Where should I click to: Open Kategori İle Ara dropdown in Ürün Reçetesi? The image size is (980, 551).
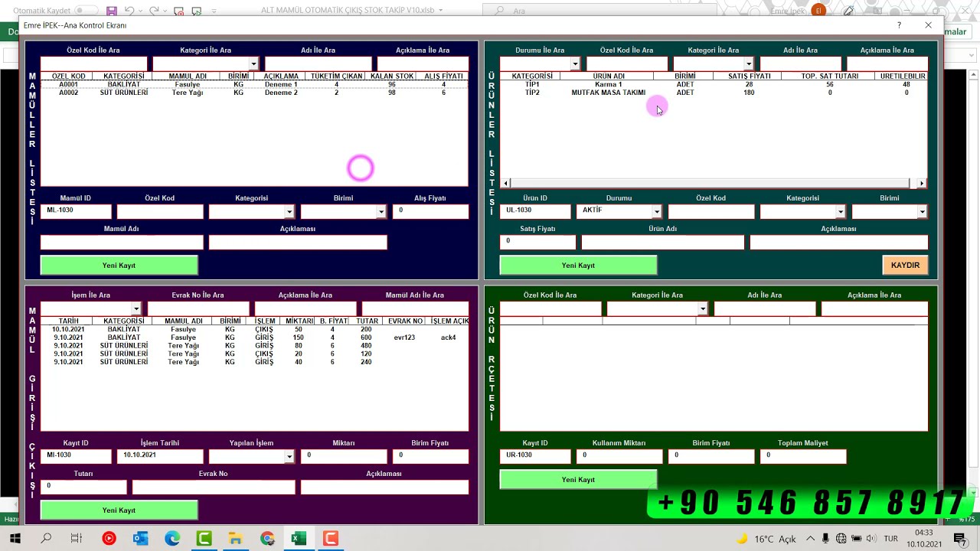click(x=703, y=309)
